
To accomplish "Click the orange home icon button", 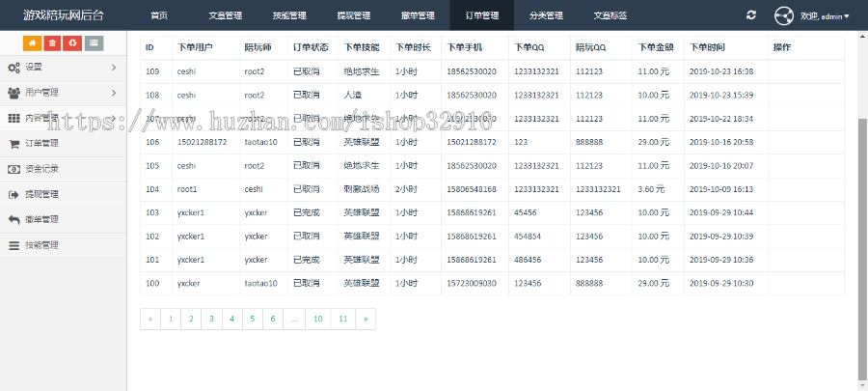I will click(32, 42).
